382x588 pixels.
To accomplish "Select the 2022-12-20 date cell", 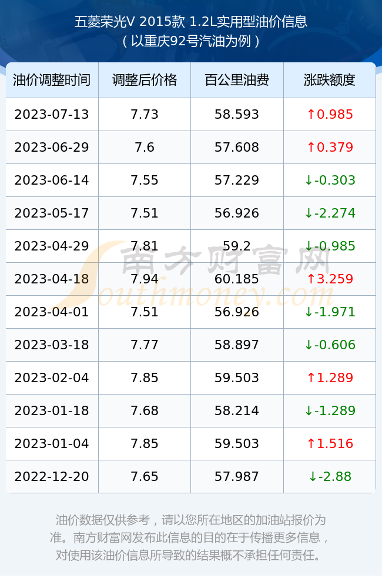I will tap(52, 477).
